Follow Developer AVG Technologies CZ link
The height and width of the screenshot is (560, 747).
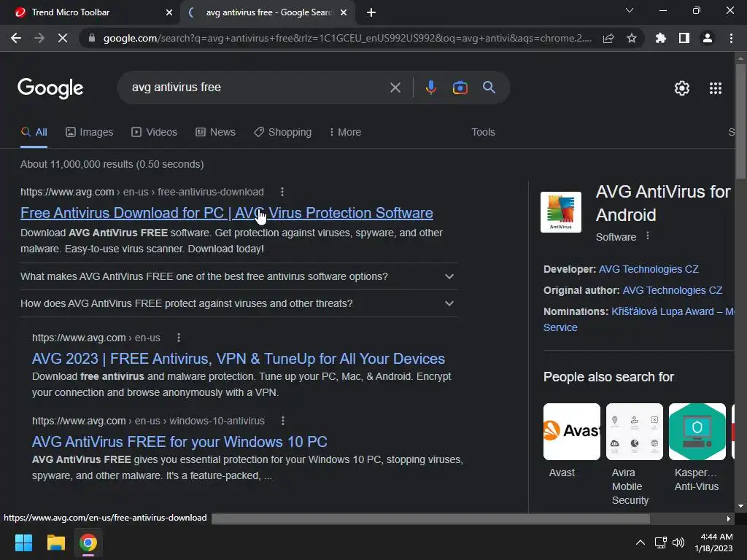(649, 269)
